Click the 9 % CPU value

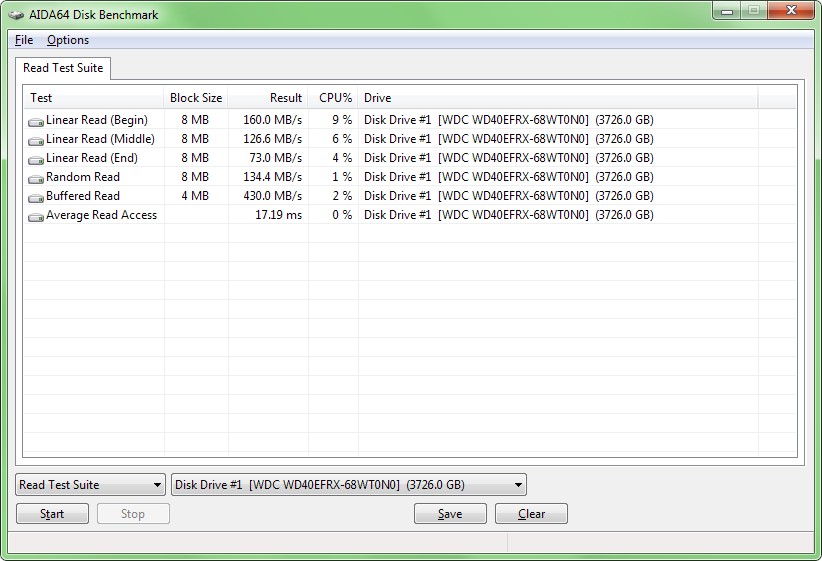tap(342, 120)
